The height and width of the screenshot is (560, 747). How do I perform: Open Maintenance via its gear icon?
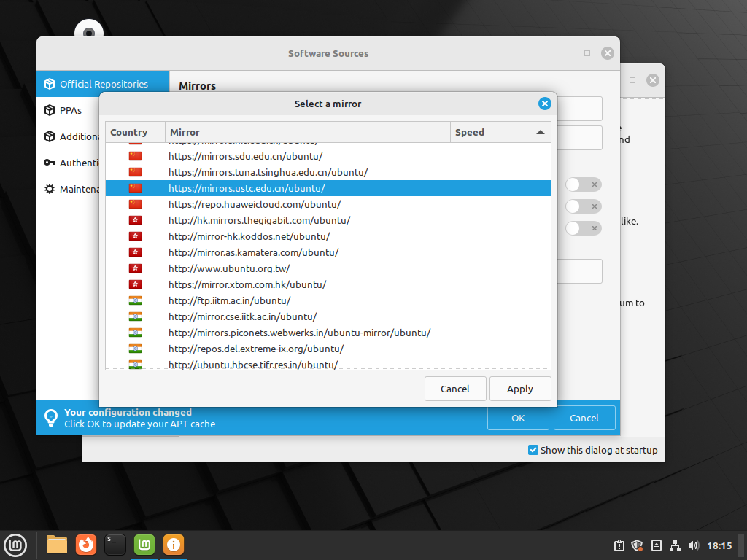tap(50, 189)
